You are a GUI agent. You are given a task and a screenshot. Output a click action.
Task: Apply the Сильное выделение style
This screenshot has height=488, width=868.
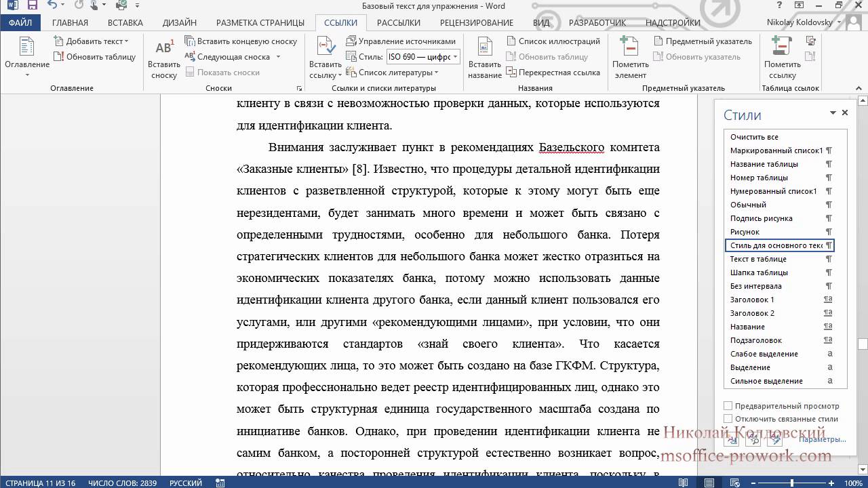780,381
